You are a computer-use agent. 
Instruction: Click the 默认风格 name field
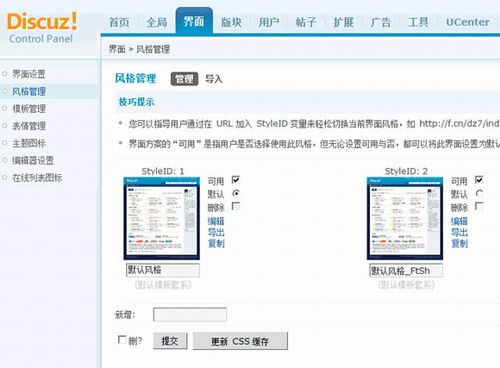163,270
